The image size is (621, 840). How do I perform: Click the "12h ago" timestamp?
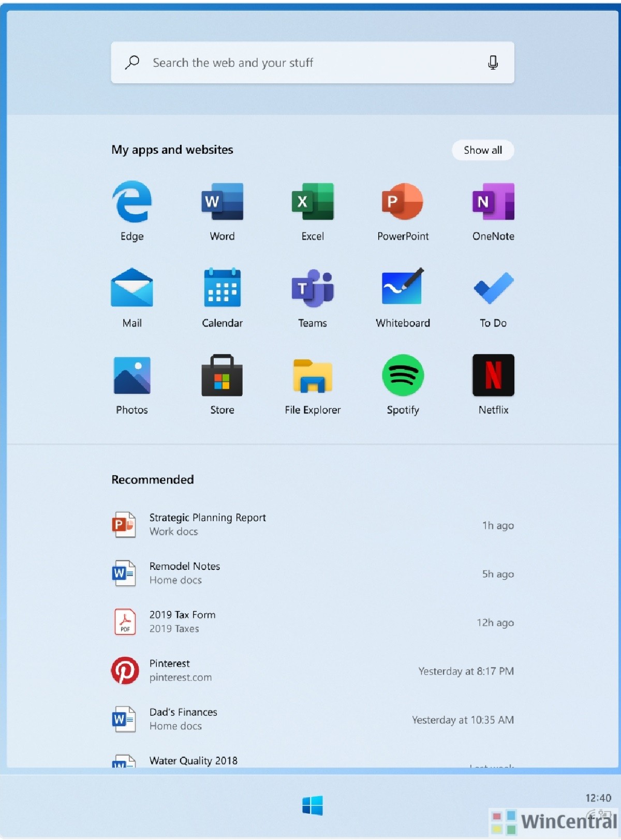click(495, 623)
